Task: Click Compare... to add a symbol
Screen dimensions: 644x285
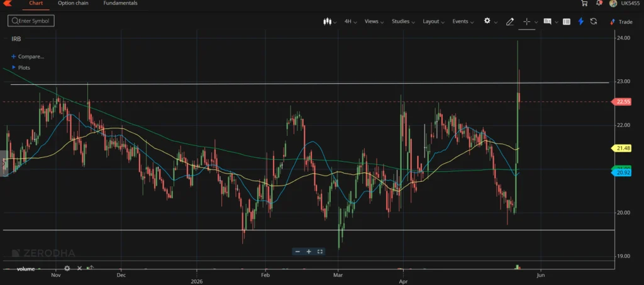Action: click(x=28, y=57)
